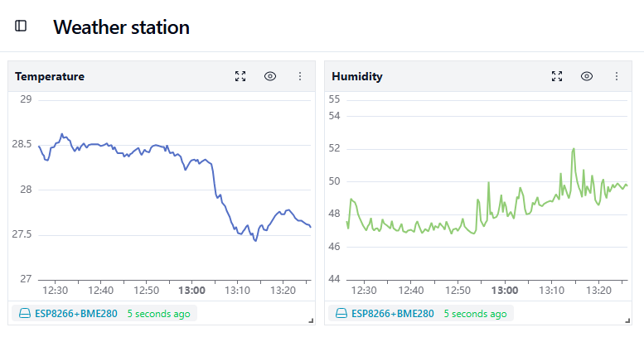Click device icon in Temperature footer
Screen dimensions: 644x337
click(x=25, y=314)
